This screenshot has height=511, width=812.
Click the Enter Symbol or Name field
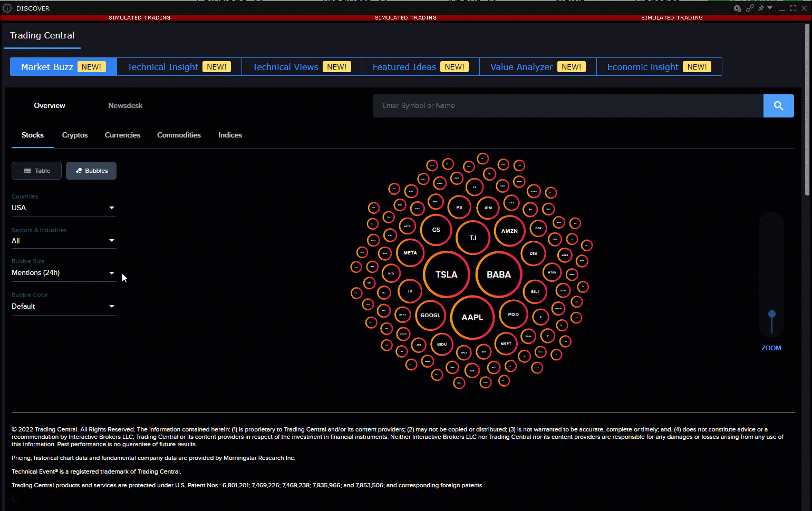coord(568,106)
